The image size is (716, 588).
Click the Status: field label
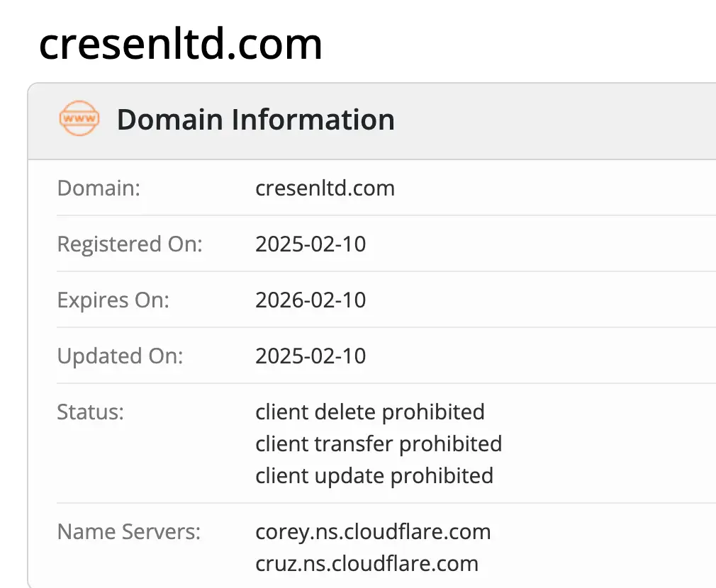pyautogui.click(x=90, y=412)
